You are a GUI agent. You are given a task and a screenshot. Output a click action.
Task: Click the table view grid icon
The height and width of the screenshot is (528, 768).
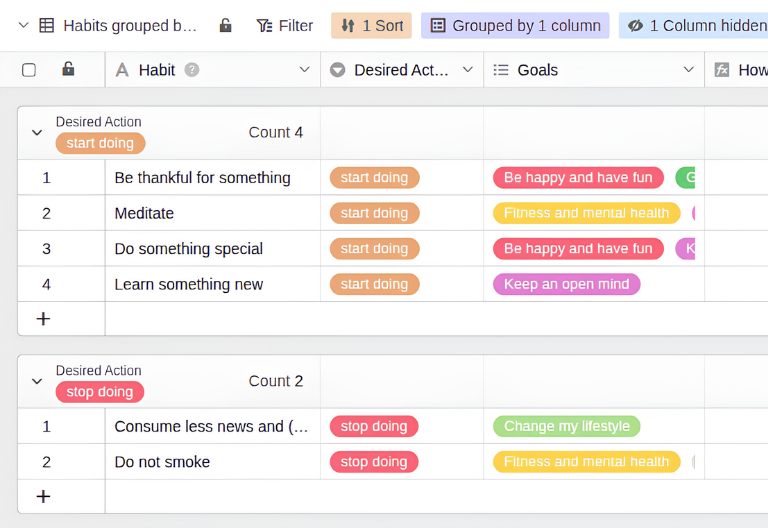click(x=47, y=25)
